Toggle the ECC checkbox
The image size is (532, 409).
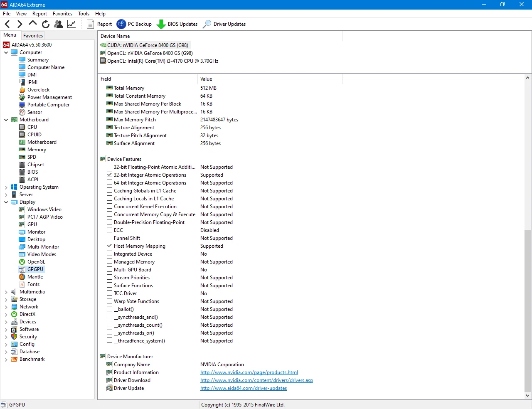pos(110,230)
